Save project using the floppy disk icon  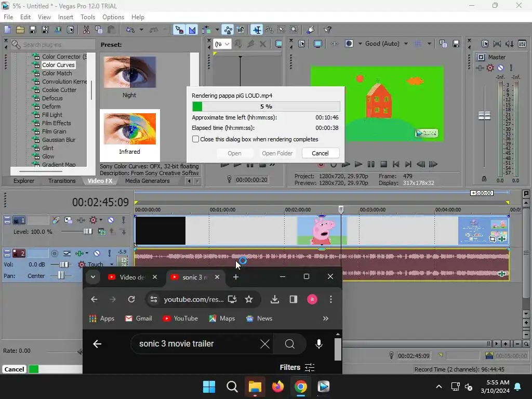[x=33, y=30]
